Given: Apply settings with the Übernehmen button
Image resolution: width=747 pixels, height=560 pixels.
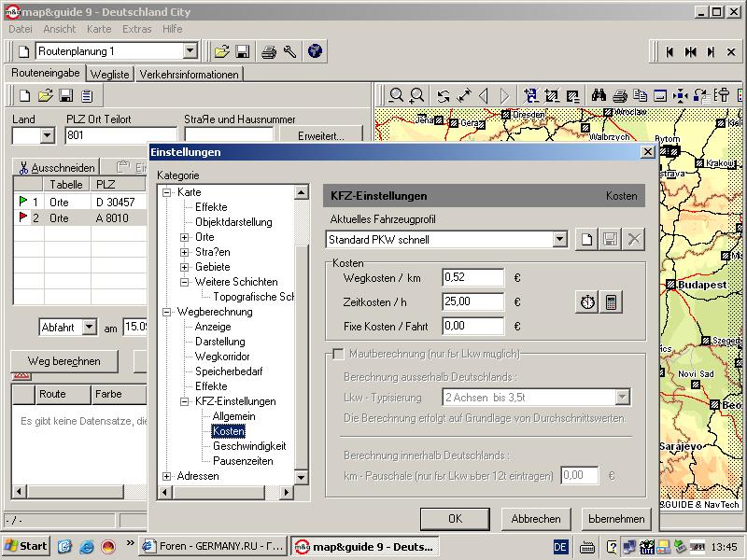Looking at the screenshot, I should point(616,519).
